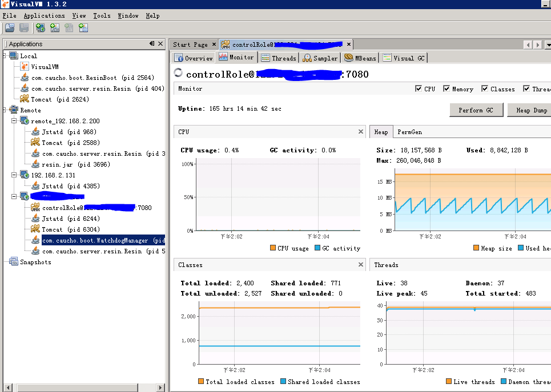Minimize the Applications panel using slide icon
This screenshot has height=392, width=551.
(x=152, y=44)
